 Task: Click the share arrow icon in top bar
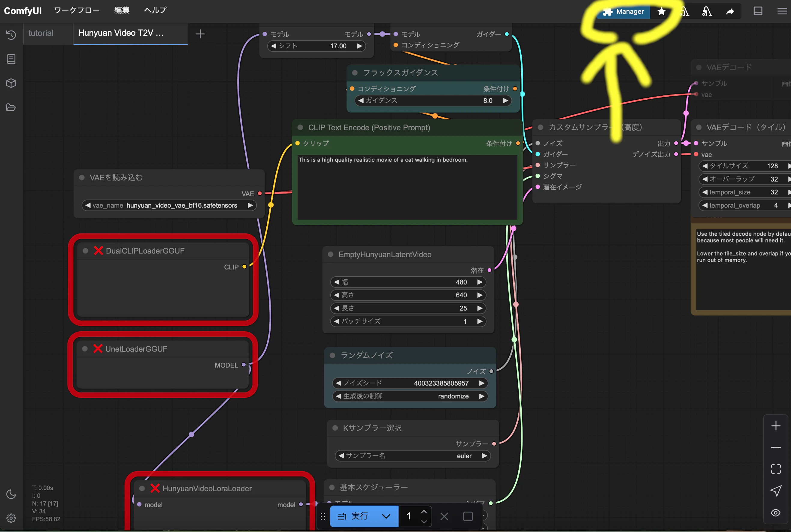pos(730,11)
